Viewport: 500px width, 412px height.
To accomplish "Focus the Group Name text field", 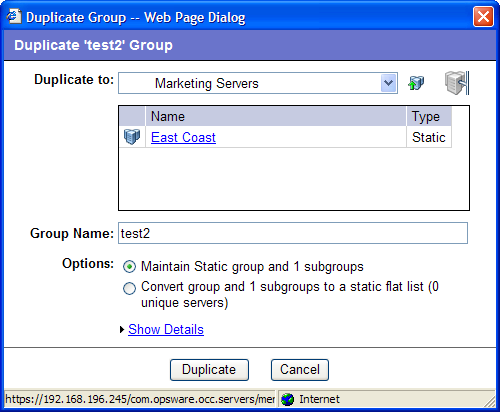I will pos(293,233).
